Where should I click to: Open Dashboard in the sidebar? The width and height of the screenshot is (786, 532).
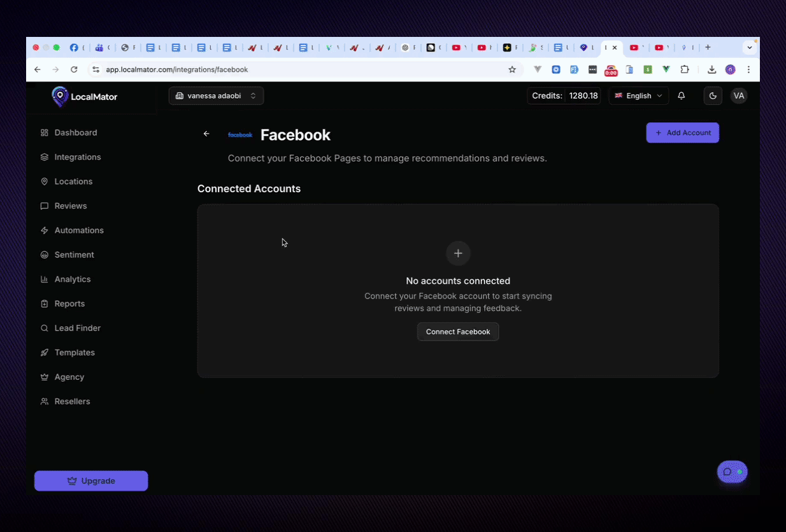(x=75, y=133)
